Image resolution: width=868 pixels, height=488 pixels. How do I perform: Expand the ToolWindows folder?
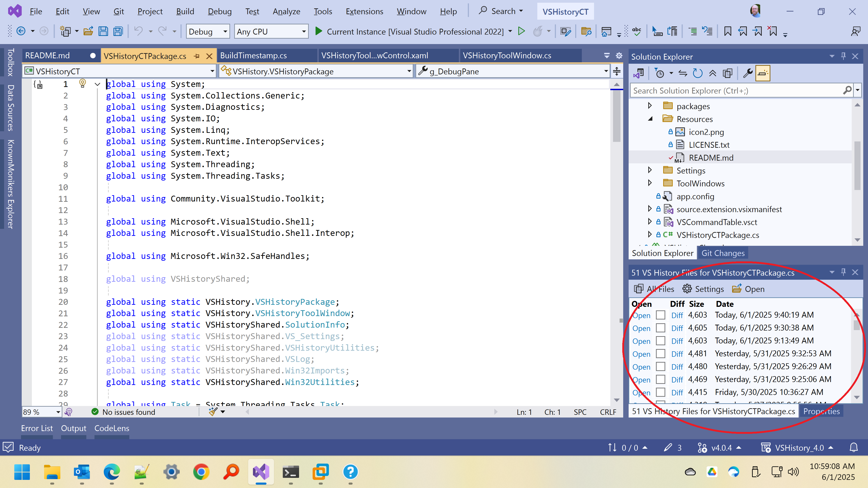pos(649,183)
